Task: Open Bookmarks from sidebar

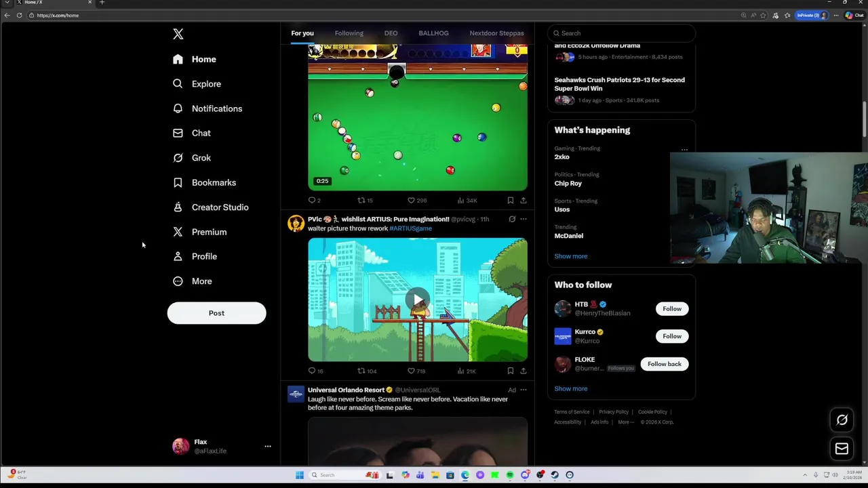Action: pyautogui.click(x=204, y=182)
